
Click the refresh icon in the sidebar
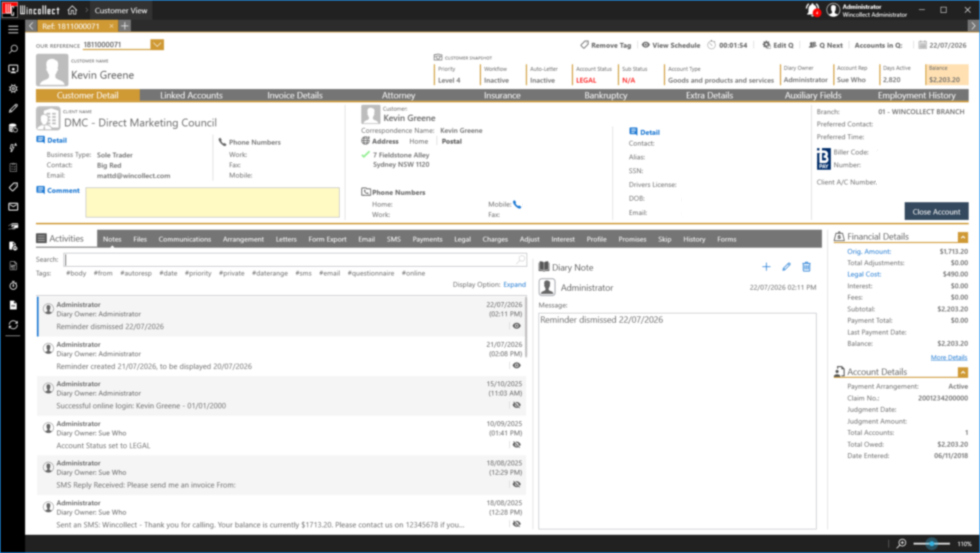pyautogui.click(x=13, y=325)
